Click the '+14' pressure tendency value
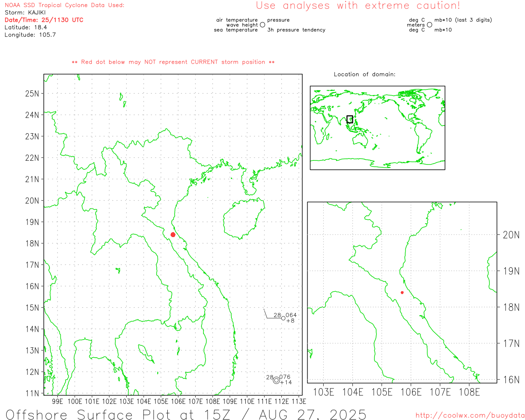 point(286,383)
